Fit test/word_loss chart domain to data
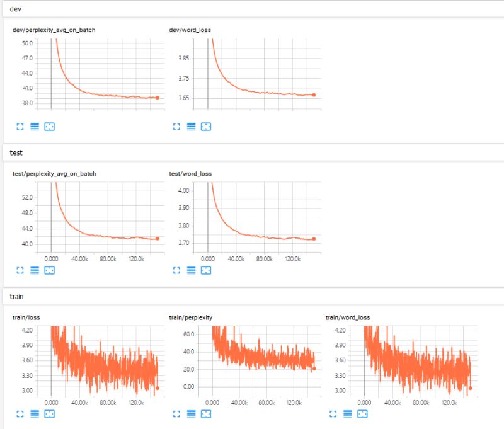This screenshot has width=504, height=429. click(x=205, y=270)
